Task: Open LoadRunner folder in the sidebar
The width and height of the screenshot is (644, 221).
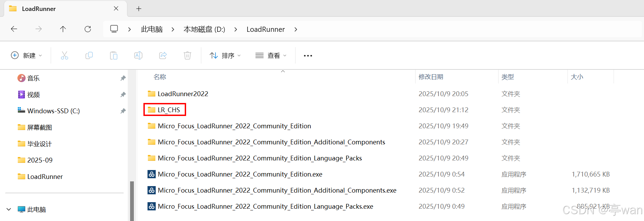Action: coord(45,177)
